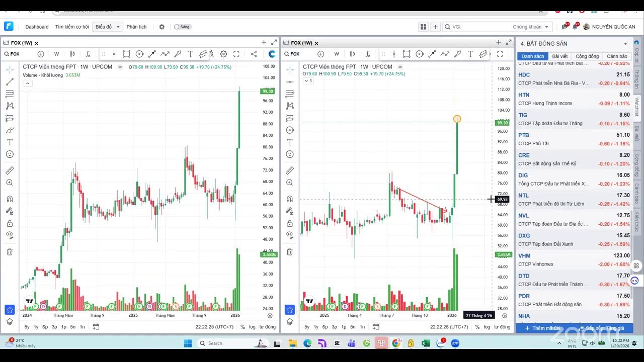The image size is (644, 362).
Task: Toggle hide all drawings eye in left chart sidebar
Action: pos(10,235)
